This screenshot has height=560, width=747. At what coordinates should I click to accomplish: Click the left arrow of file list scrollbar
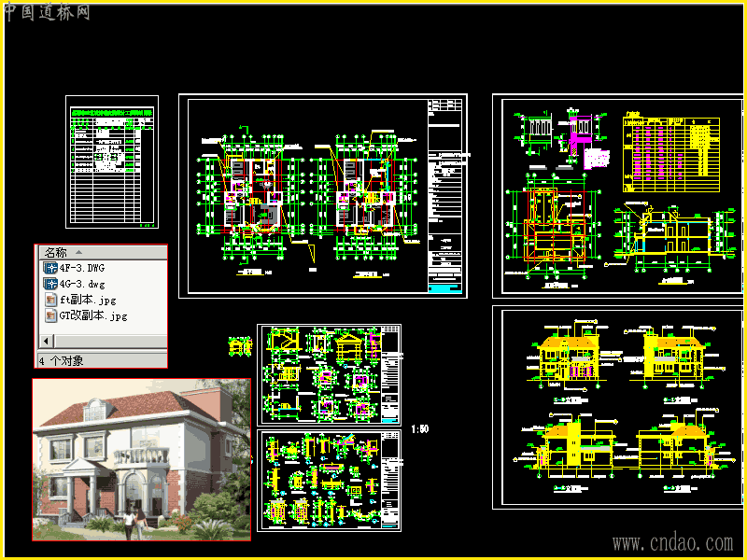pyautogui.click(x=46, y=341)
